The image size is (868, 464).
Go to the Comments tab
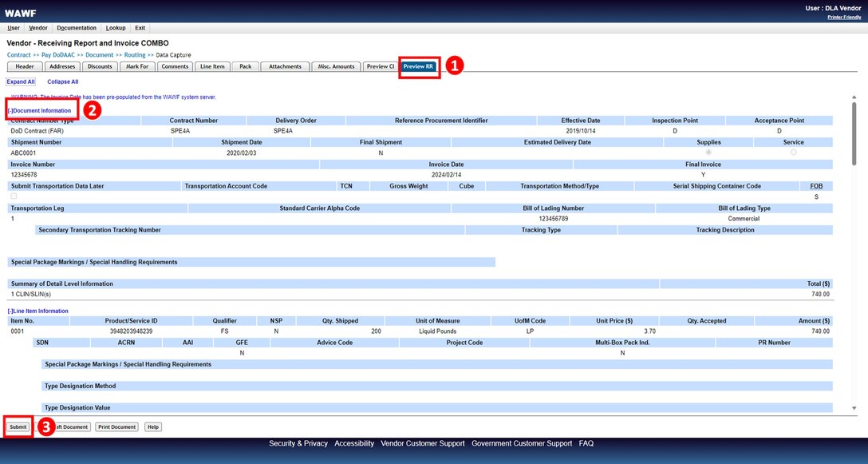click(x=175, y=66)
